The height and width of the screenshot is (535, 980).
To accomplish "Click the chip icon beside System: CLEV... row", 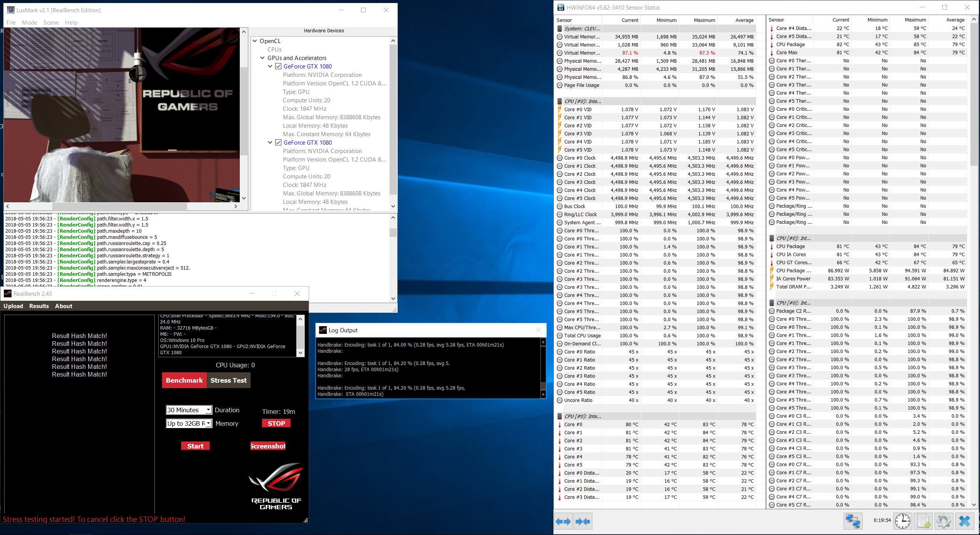I will (560, 28).
